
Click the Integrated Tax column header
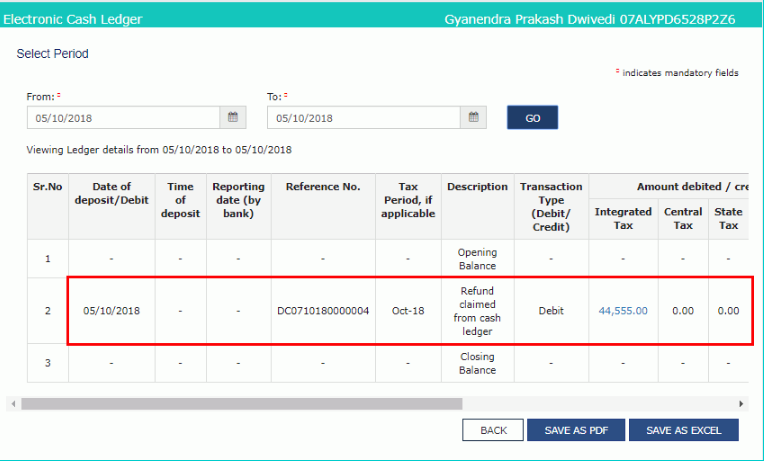pos(623,219)
